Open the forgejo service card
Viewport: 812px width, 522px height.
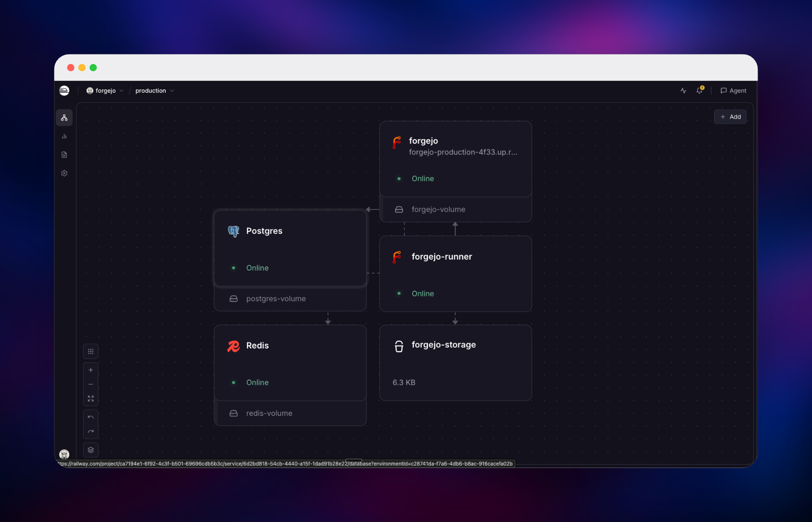(x=456, y=159)
